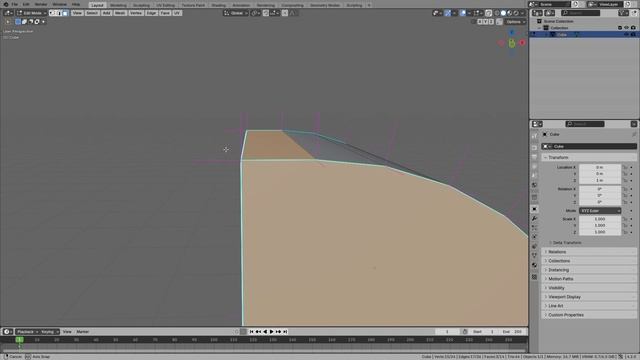The image size is (640, 360).
Task: Open the File menu
Action: 15,4
